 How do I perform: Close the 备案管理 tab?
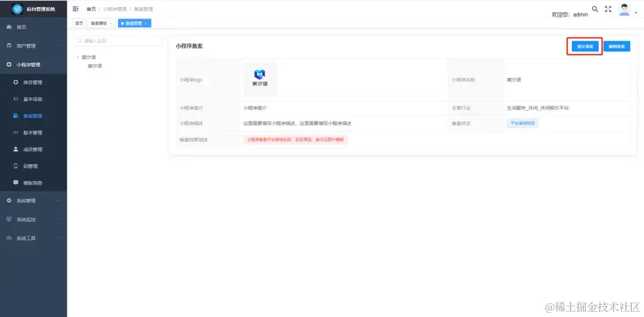point(145,23)
